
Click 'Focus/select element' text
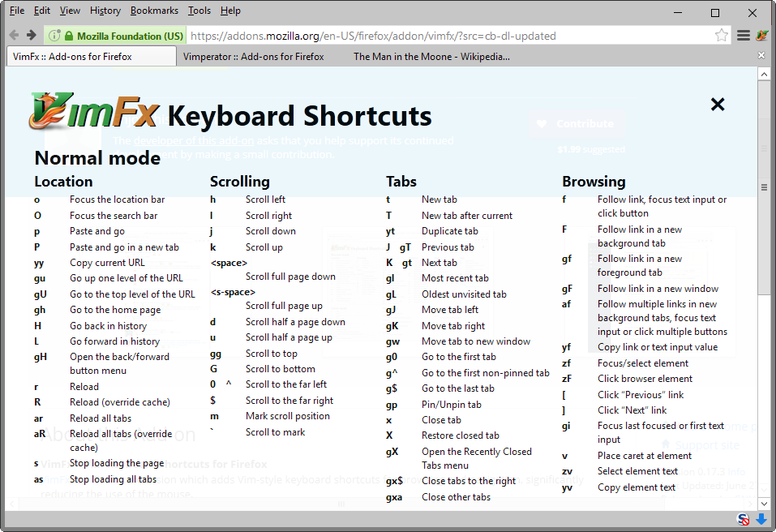(x=642, y=363)
